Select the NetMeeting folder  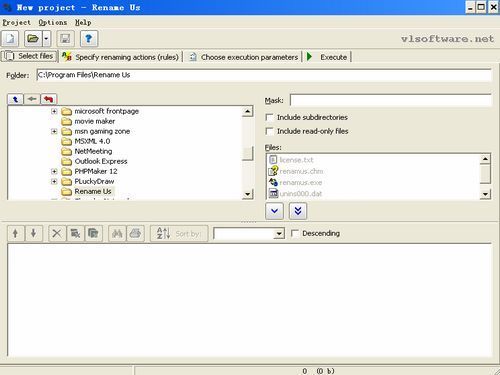(93, 151)
